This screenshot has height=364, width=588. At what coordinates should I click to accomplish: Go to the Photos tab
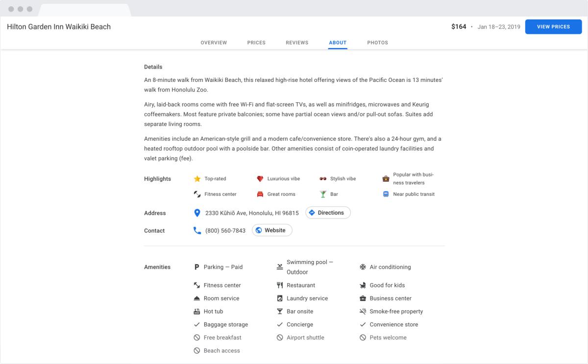(x=377, y=43)
